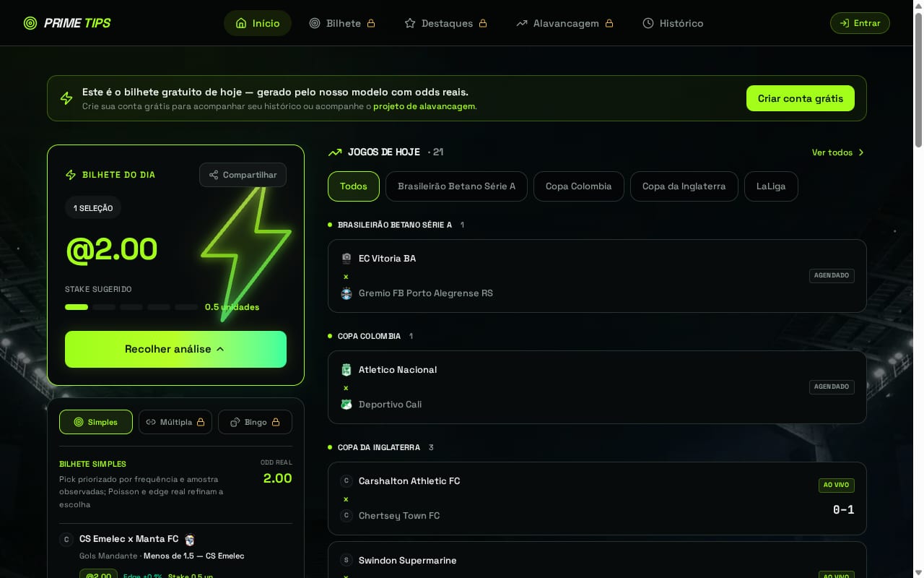Image resolution: width=924 pixels, height=578 pixels.
Task: Click the Criar conta grátis button
Action: coord(801,98)
